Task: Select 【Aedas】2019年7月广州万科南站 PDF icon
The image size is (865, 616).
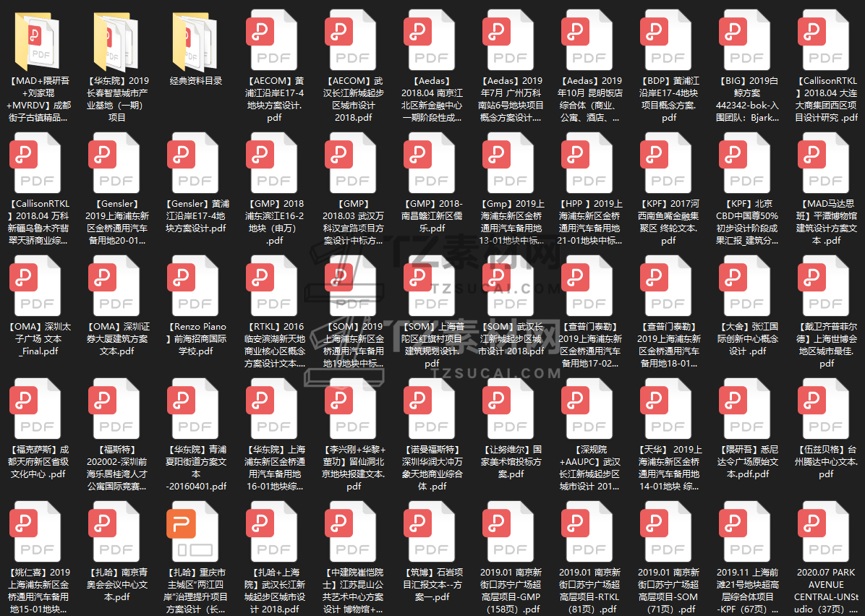Action: (x=508, y=40)
